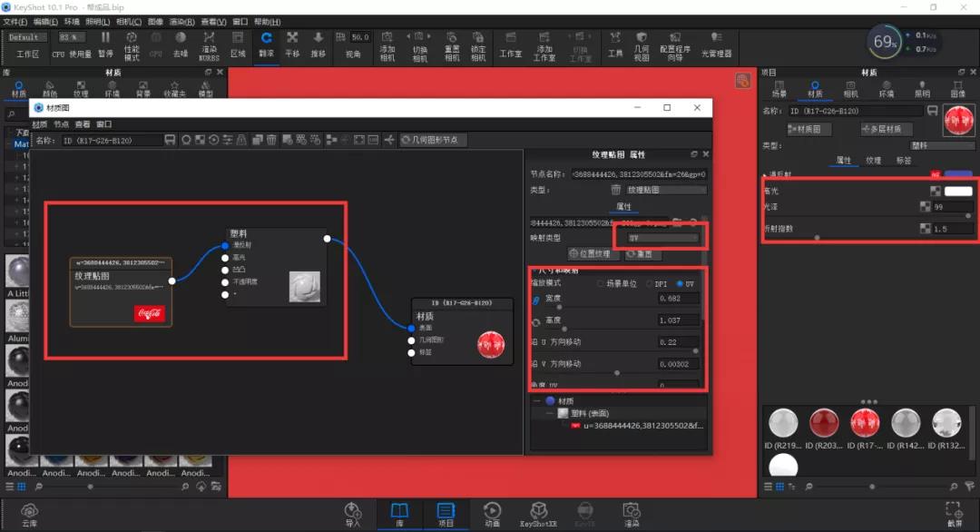
Task: Click the 云库 cloud library icon
Action: pos(29,515)
